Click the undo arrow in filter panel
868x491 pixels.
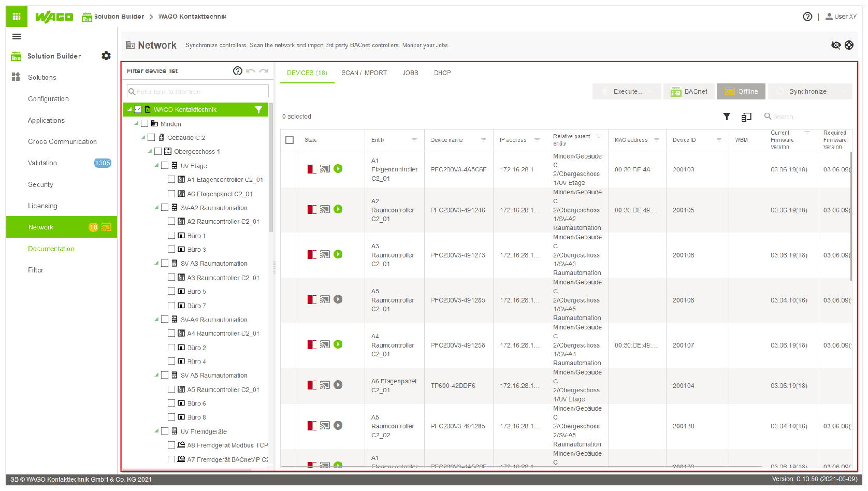(x=251, y=71)
